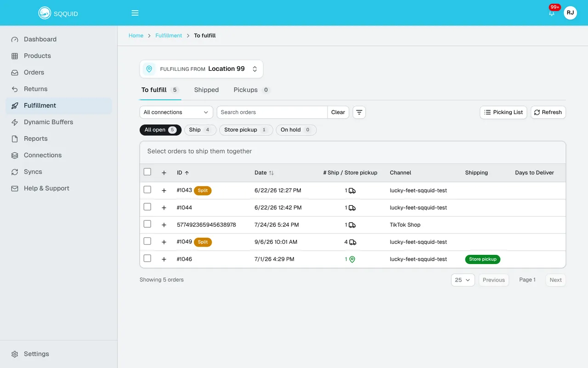Viewport: 588px width, 368px height.
Task: Click the Settings gear icon
Action: click(15, 354)
